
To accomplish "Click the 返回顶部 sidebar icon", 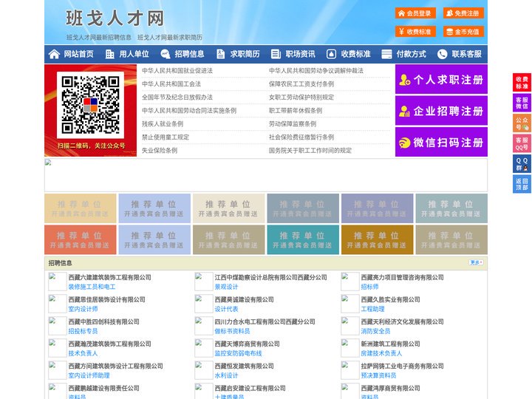I will point(522,184).
